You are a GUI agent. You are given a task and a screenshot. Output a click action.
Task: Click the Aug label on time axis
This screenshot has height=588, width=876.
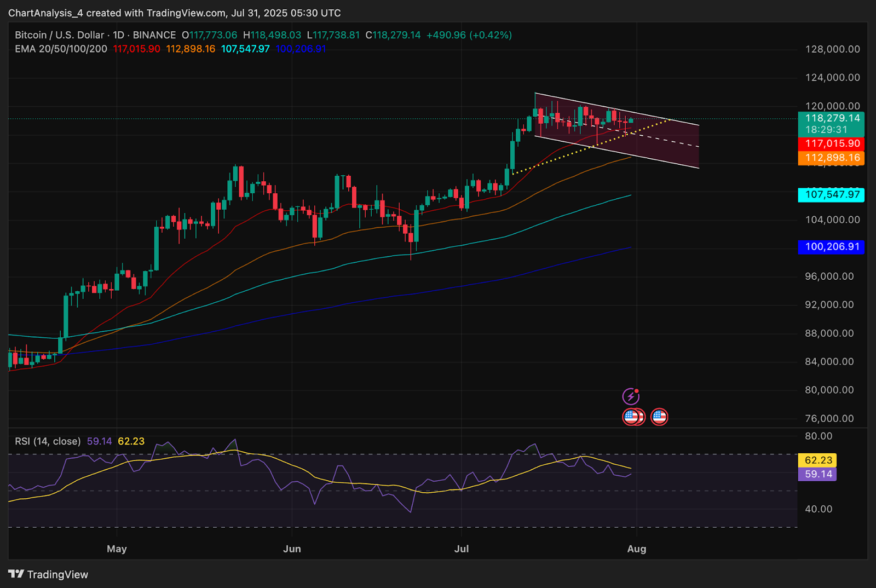coord(637,549)
